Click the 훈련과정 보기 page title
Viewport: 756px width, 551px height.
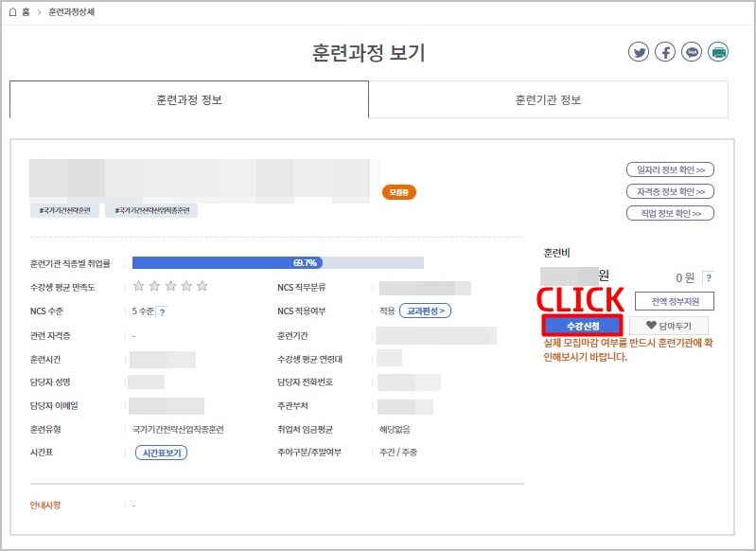(368, 53)
